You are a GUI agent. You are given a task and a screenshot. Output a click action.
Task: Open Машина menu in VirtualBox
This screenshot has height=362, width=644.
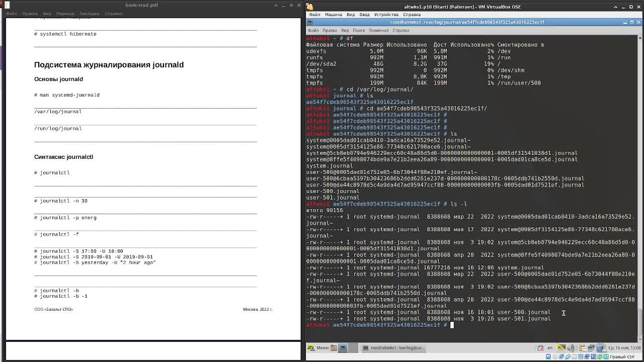coord(333,15)
